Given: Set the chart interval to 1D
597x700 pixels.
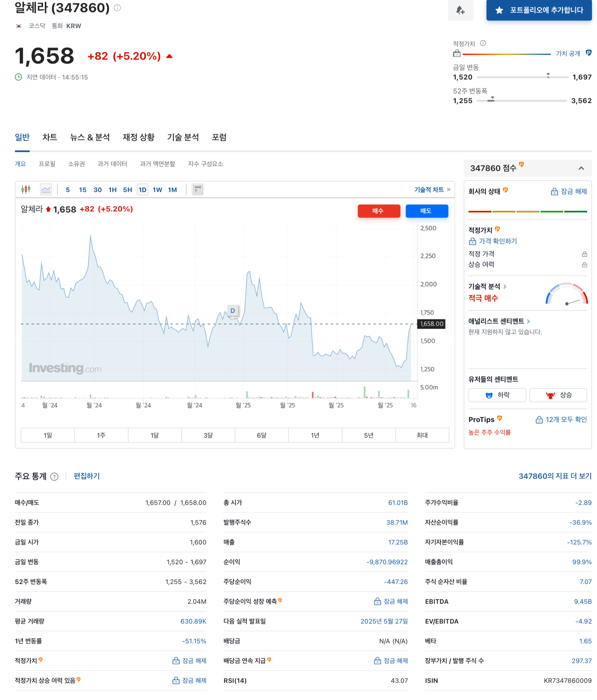Looking at the screenshot, I should click(x=143, y=190).
